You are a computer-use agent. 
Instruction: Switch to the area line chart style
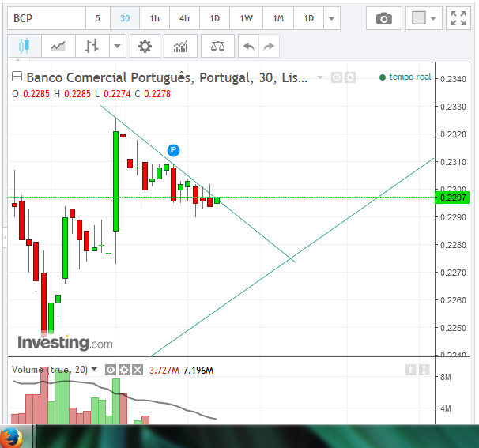click(x=58, y=46)
